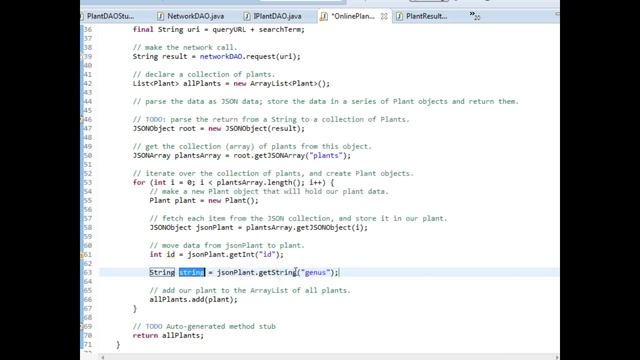Open the PlantResult... editor tab
Viewport: 640px width, 360px height.
point(427,16)
